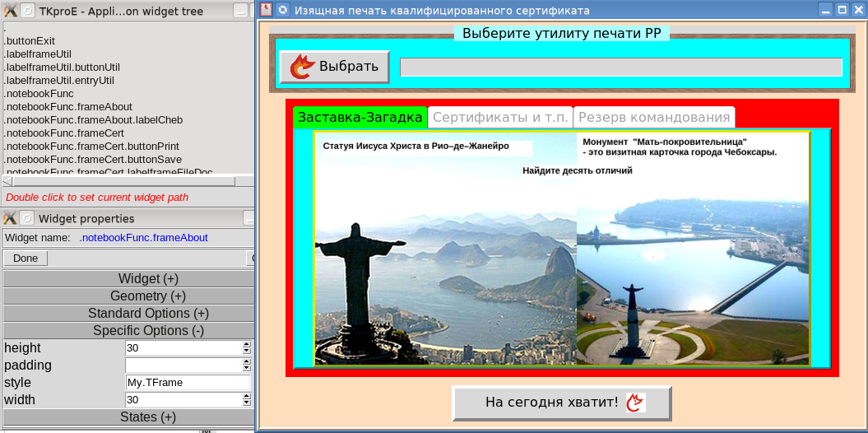The width and height of the screenshot is (868, 433).
Task: Increase the height spinbox value
Action: 247,344
